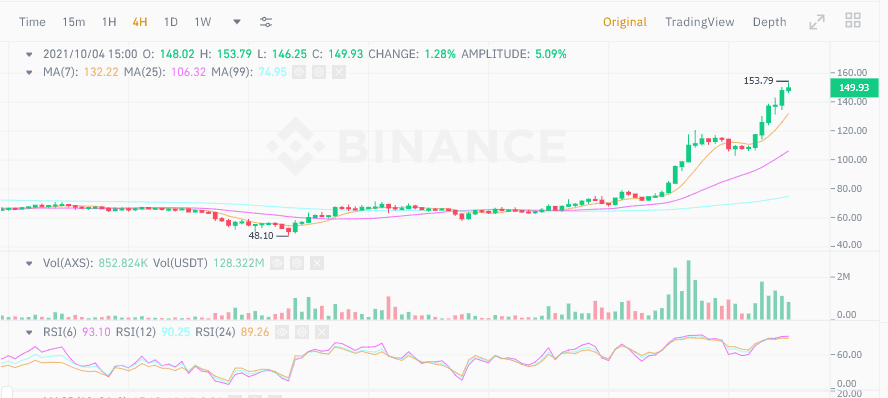888x398 pixels.
Task: Switch to the 1H interval
Action: pos(109,22)
